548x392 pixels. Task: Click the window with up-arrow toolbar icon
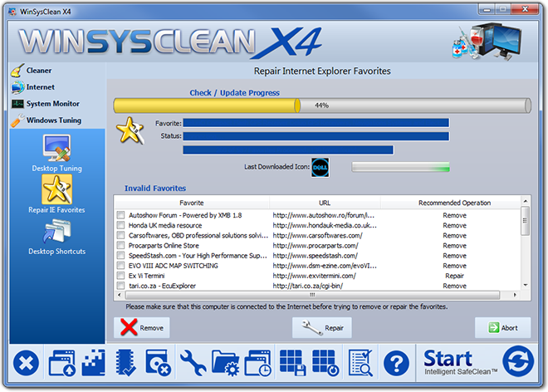(x=62, y=363)
